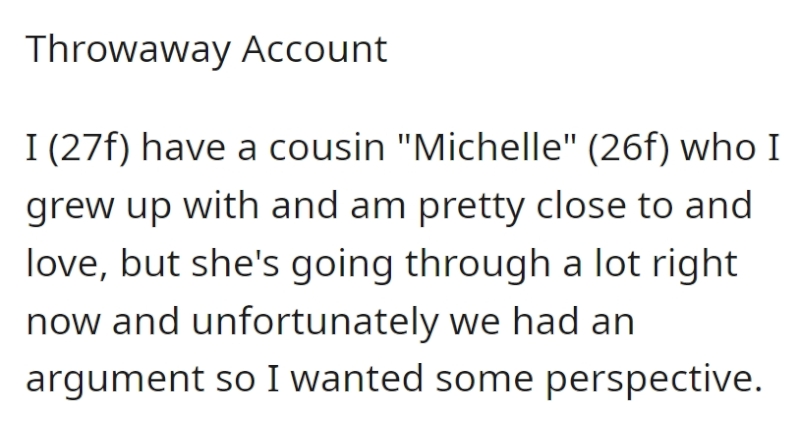
Task: Click the word "perspective." ending the paragraph
Action: point(654,381)
